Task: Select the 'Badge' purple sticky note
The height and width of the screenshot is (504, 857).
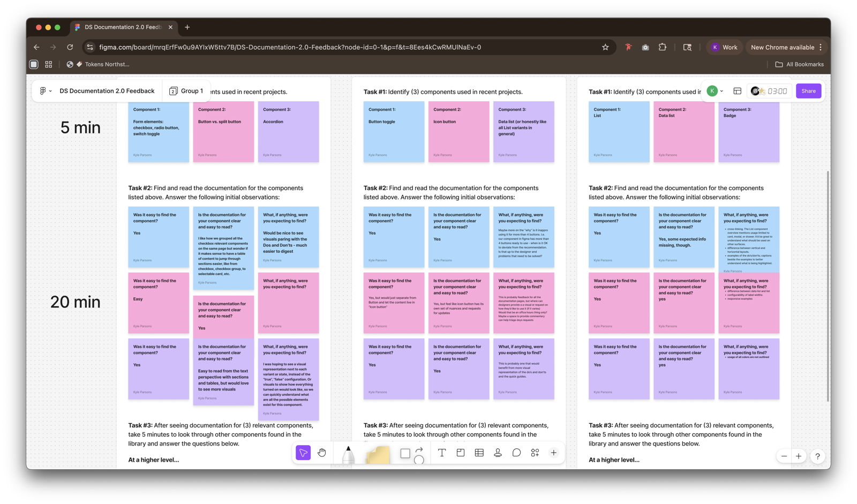Action: 749,132
